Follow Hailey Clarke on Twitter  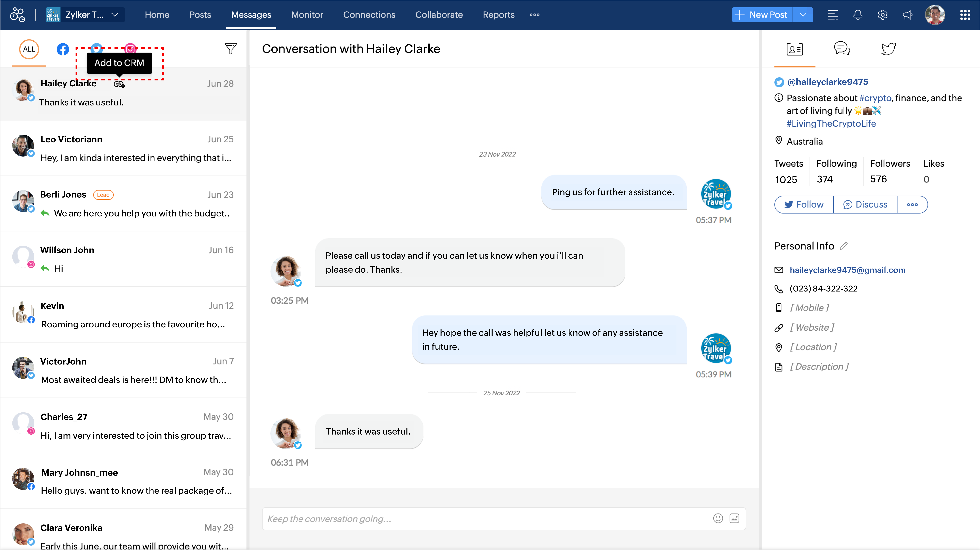[804, 205]
